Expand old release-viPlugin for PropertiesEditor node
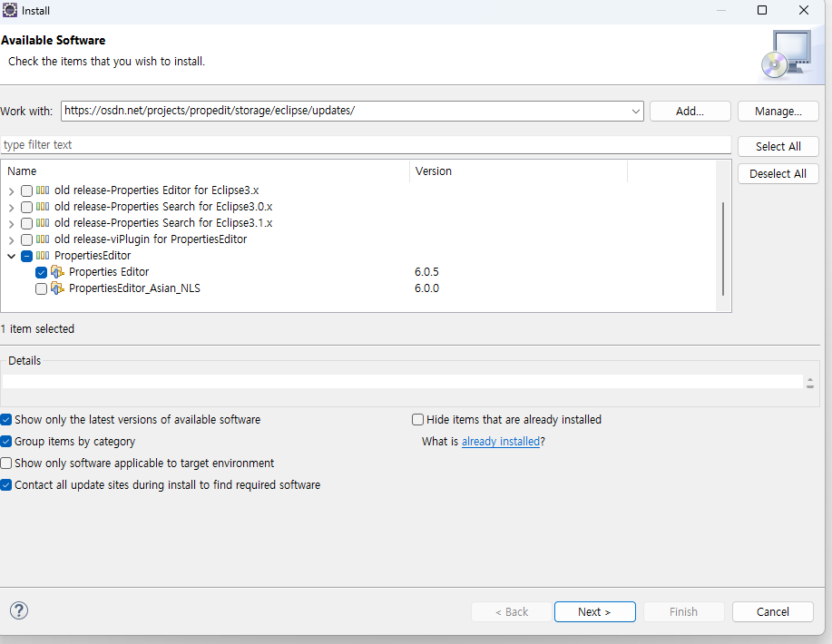The image size is (832, 644). click(x=11, y=240)
